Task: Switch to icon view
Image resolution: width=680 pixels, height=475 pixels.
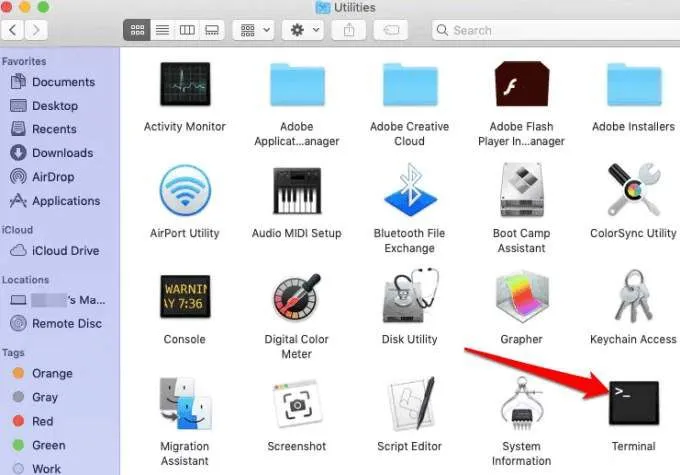Action: 137,30
